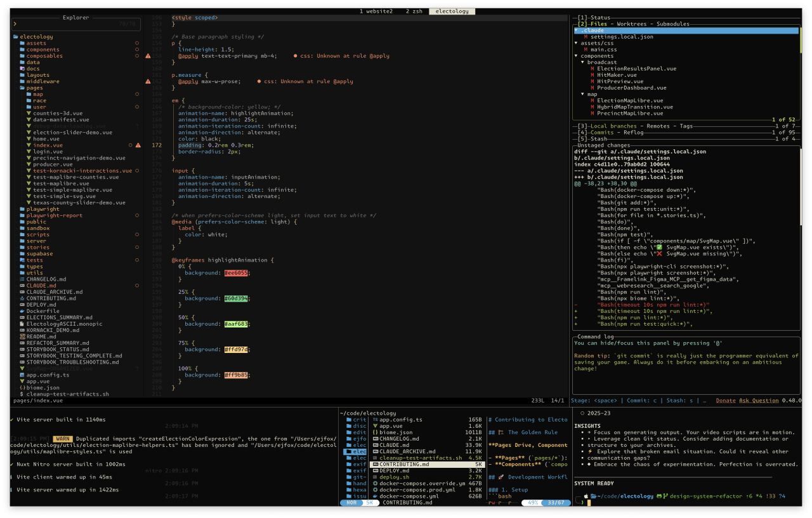Click the Apple icon in the shell prompt
Screen dimensions: 812x518
(585, 496)
